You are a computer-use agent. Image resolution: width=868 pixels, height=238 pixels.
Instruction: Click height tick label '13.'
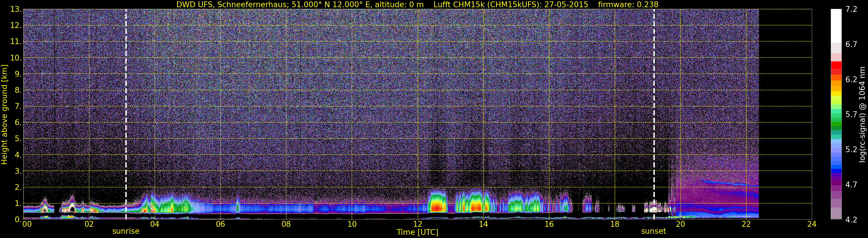(x=15, y=10)
